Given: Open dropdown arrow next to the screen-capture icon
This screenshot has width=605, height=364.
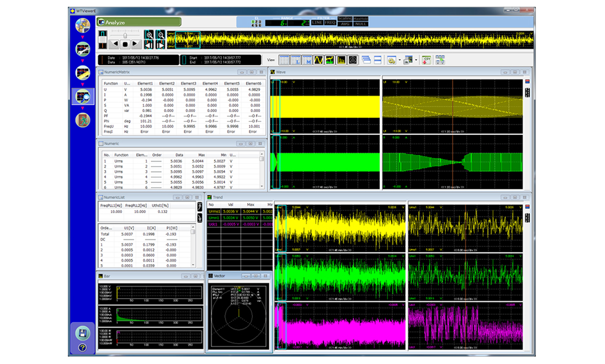Looking at the screenshot, I should pyautogui.click(x=417, y=60).
